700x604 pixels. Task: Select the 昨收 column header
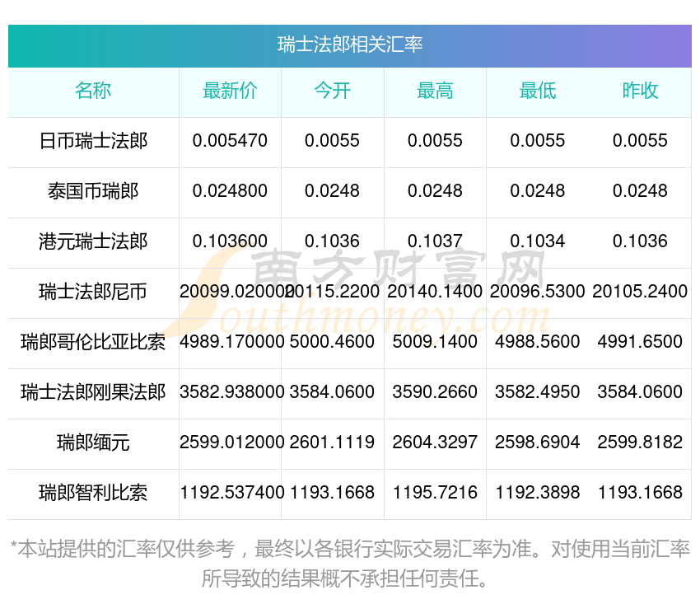pyautogui.click(x=640, y=91)
